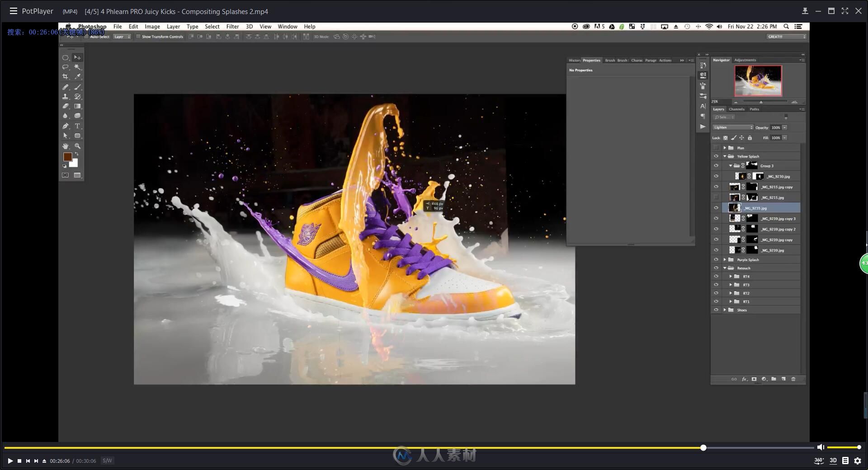Create a new group folder icon
The image size is (868, 470).
pyautogui.click(x=774, y=379)
